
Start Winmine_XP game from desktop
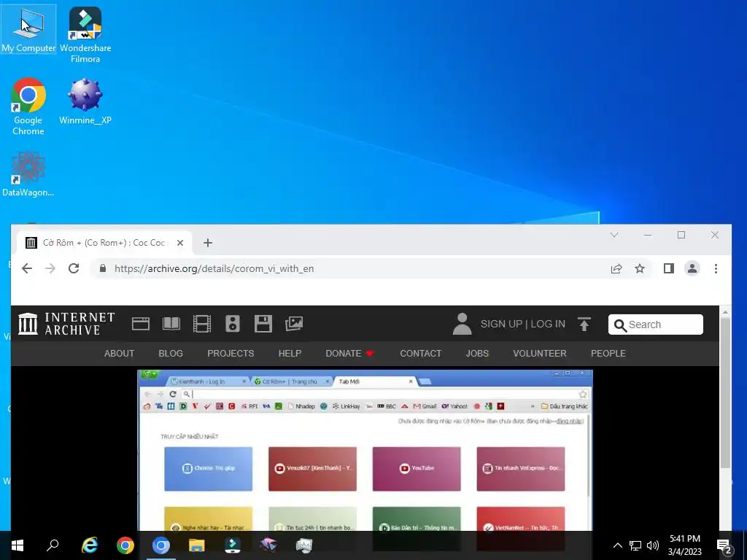click(85, 101)
